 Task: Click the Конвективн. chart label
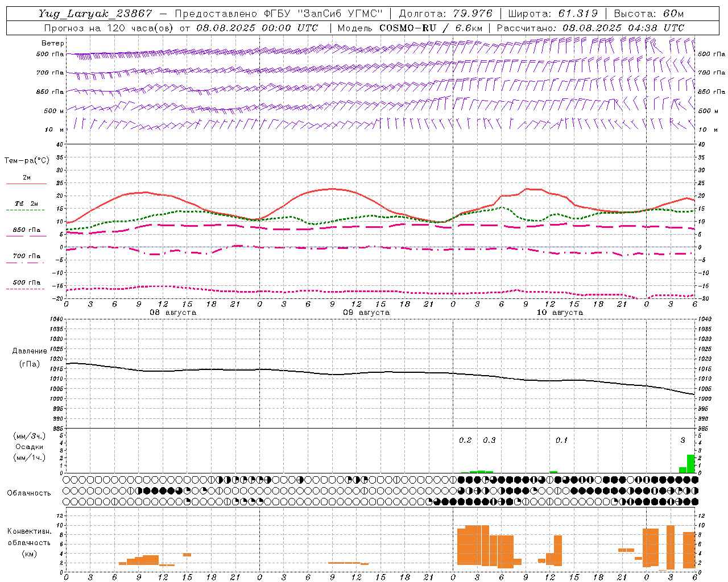(x=30, y=531)
